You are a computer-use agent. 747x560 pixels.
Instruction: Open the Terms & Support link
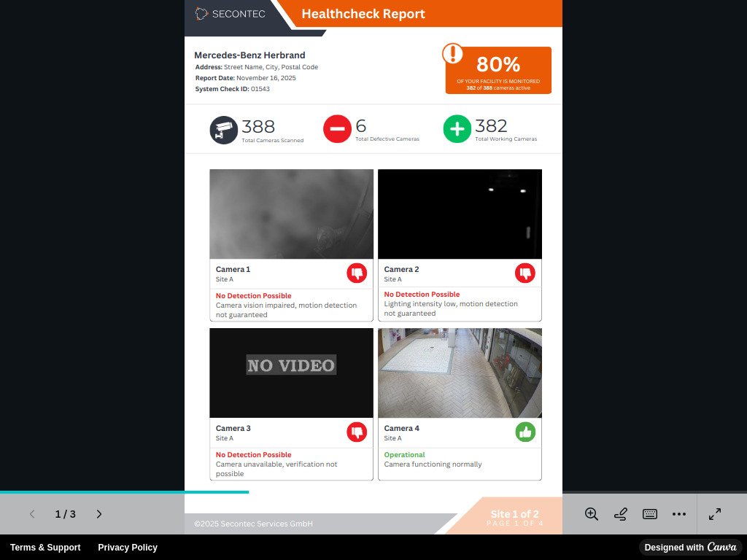point(45,548)
